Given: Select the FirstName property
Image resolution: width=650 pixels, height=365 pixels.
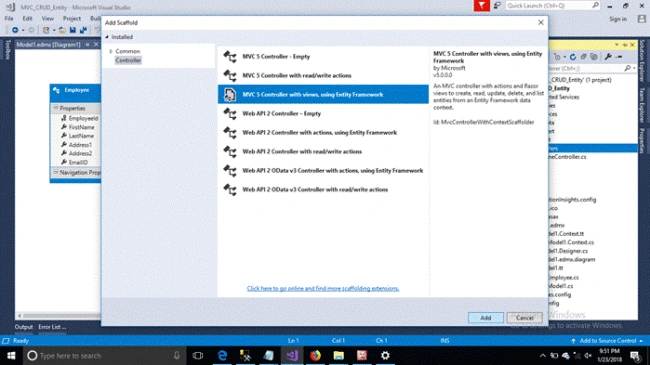Looking at the screenshot, I should [x=81, y=127].
